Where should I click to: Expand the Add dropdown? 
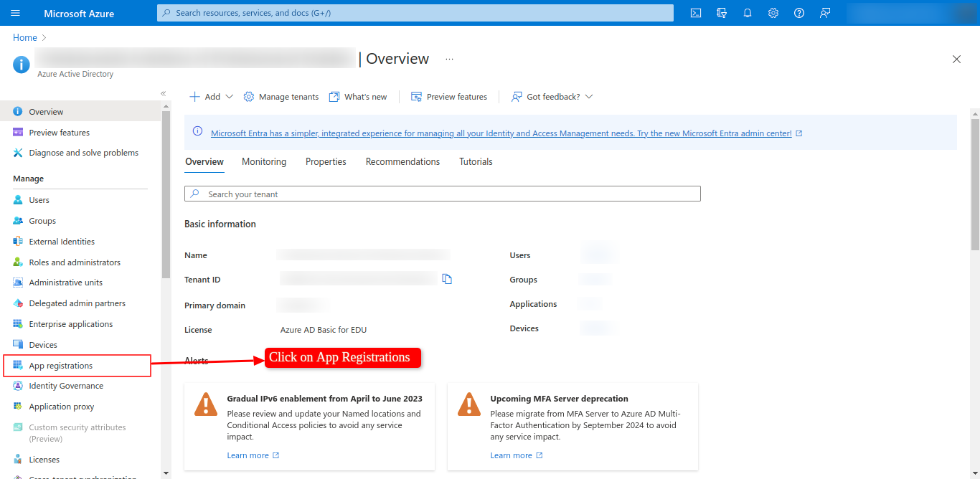coord(211,97)
